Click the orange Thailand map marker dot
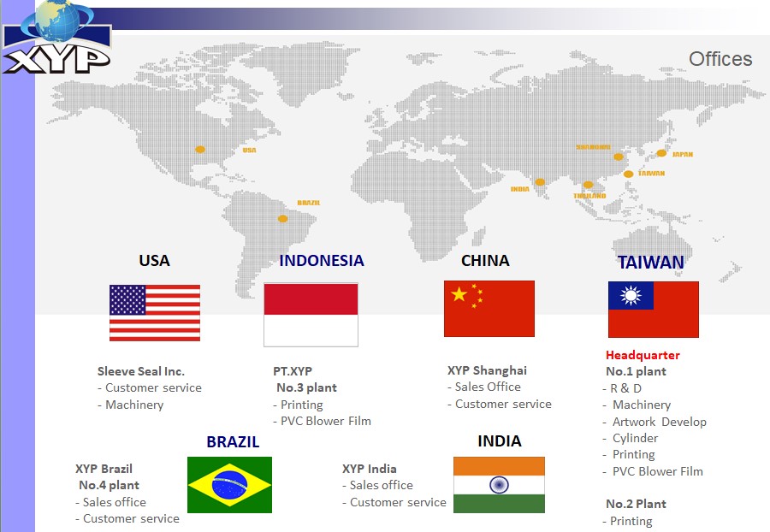 click(x=589, y=185)
